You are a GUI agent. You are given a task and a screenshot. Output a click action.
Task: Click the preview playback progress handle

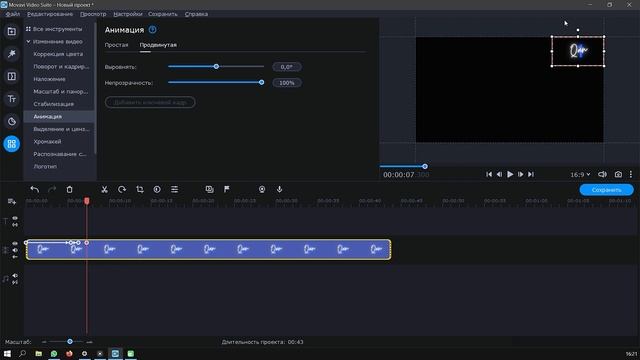pos(425,167)
